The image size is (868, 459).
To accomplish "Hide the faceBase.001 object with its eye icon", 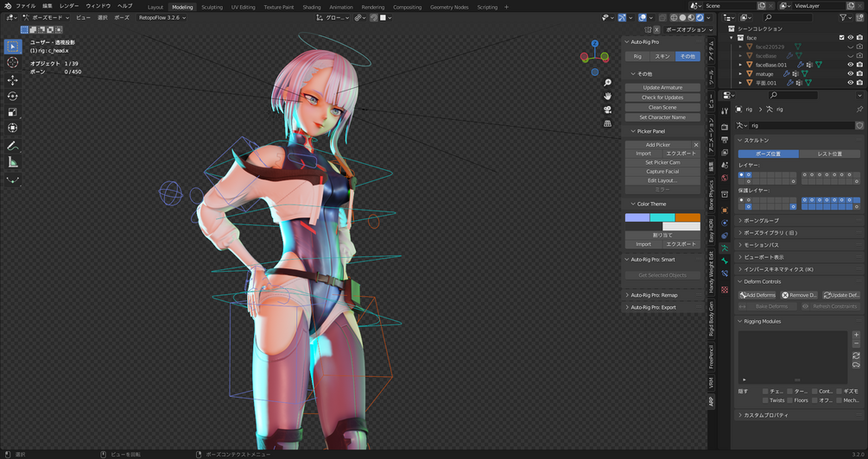I will [850, 65].
